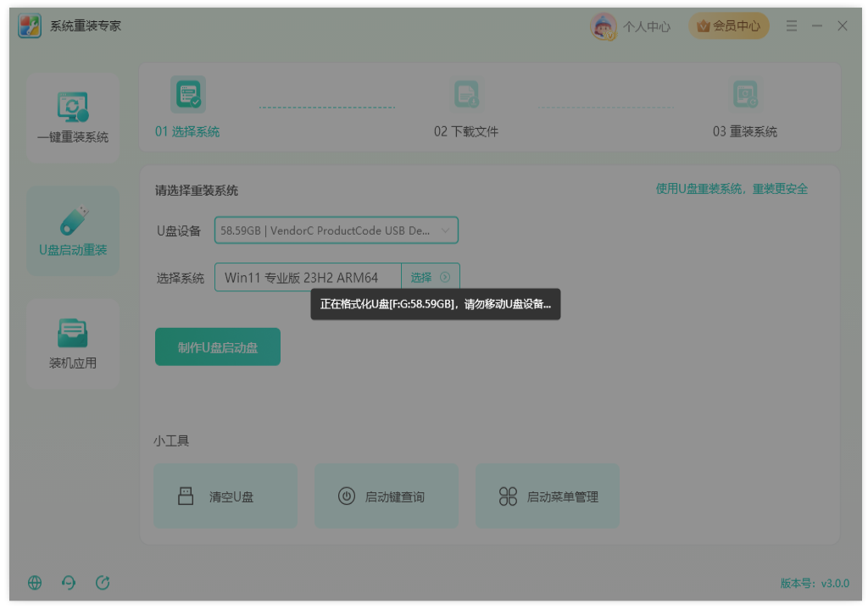Click the 小工具 section heading
This screenshot has height=615, width=868.
[x=171, y=440]
